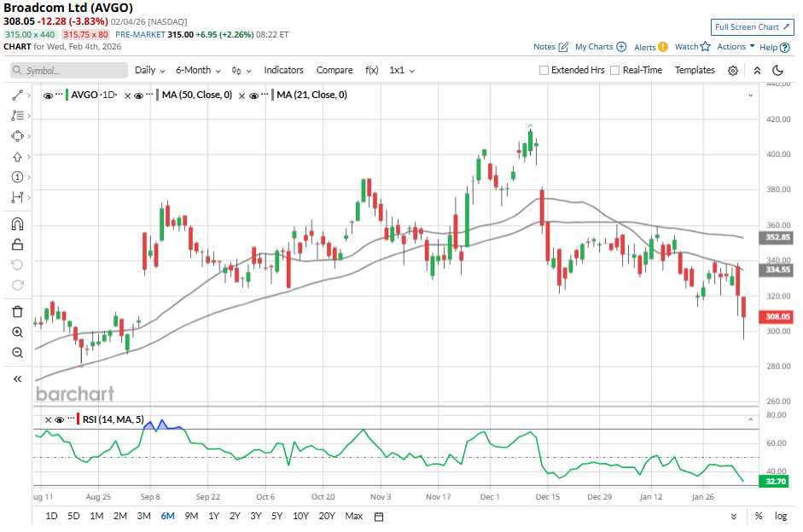This screenshot has height=532, width=803.
Task: Select the trend line drawing tool
Action: [x=17, y=95]
